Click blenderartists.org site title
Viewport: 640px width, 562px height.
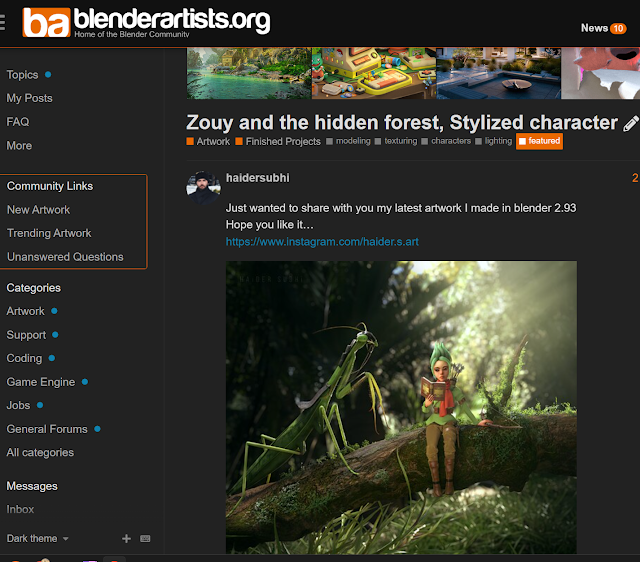172,19
